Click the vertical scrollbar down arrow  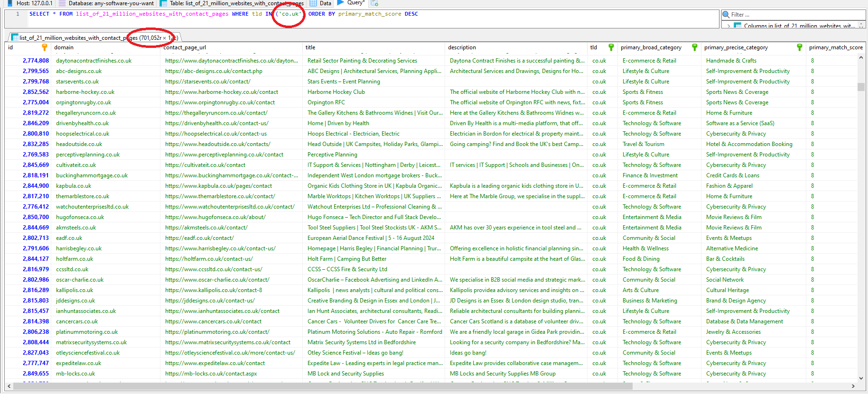pos(861,378)
